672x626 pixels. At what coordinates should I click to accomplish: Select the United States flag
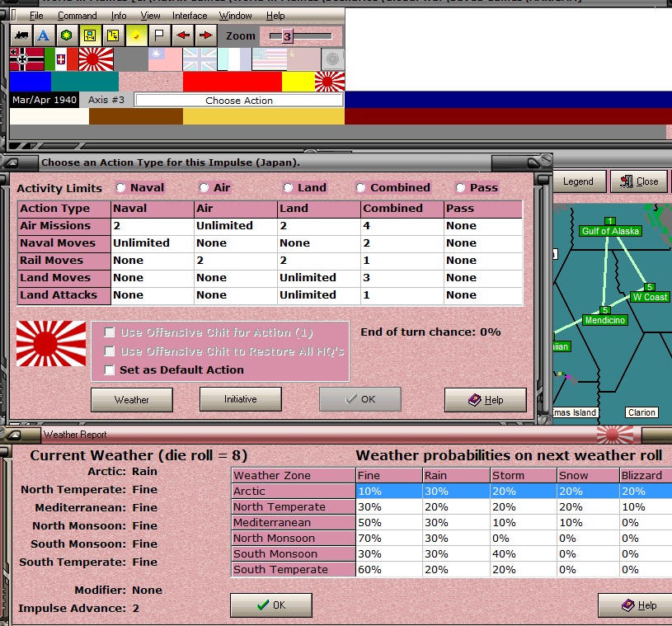coord(269,59)
